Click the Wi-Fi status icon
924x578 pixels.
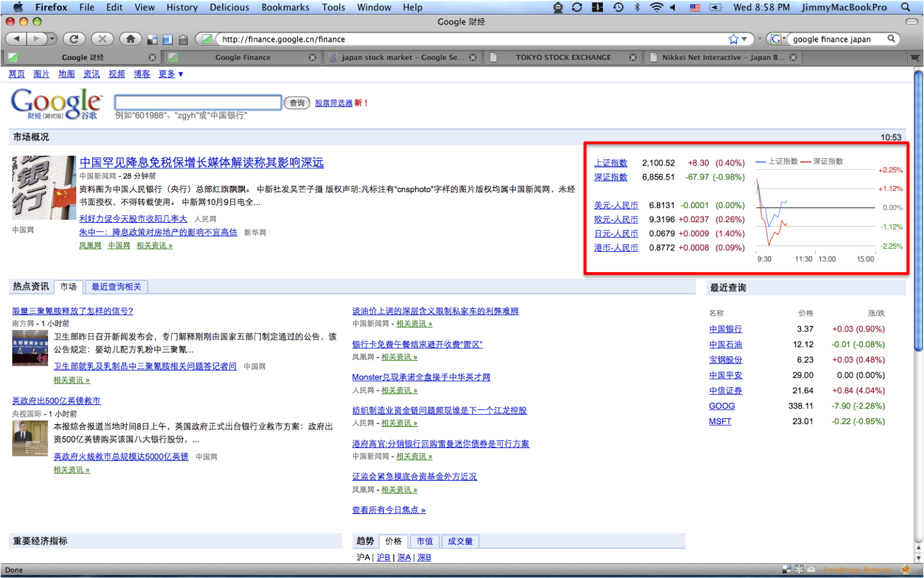(x=656, y=7)
